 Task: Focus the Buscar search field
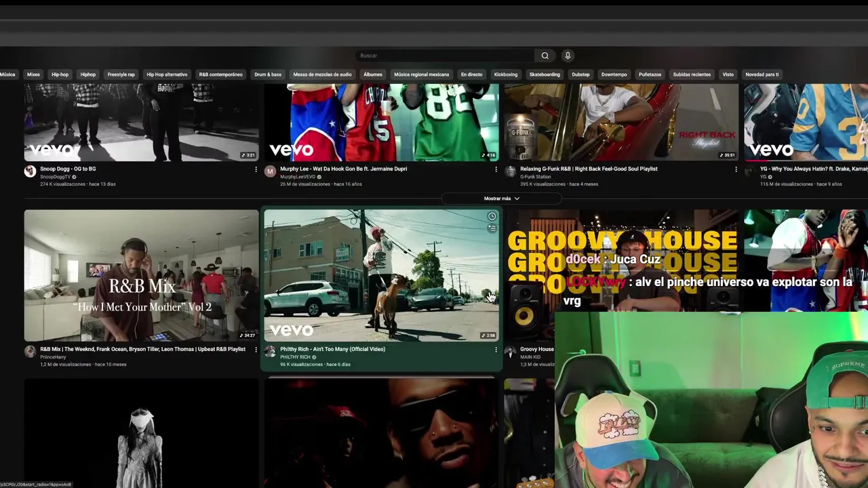(445, 56)
